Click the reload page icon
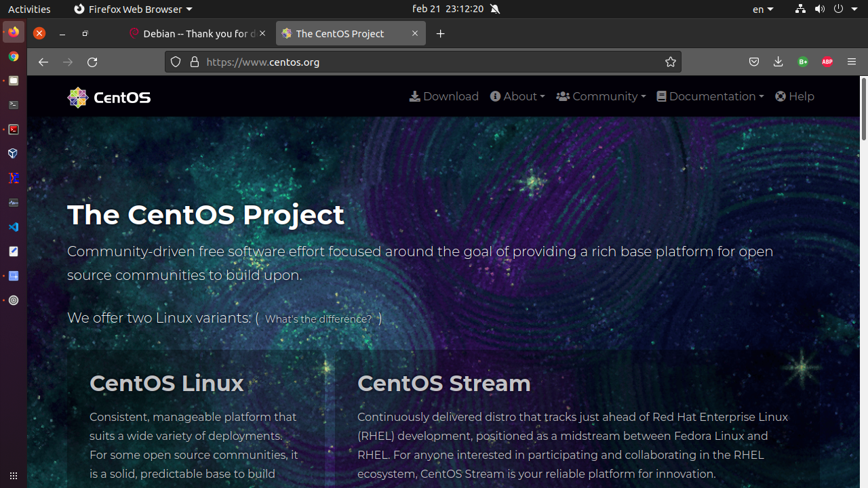The width and height of the screenshot is (868, 488). click(x=92, y=62)
